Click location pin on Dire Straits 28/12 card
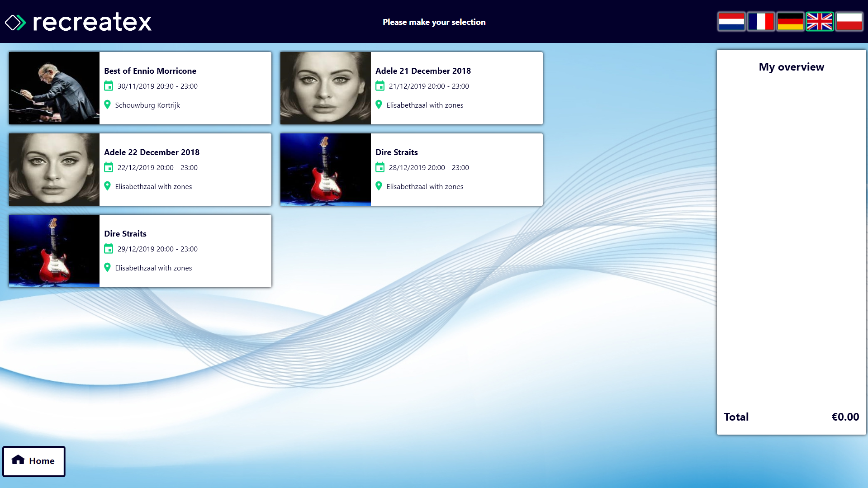 (379, 186)
